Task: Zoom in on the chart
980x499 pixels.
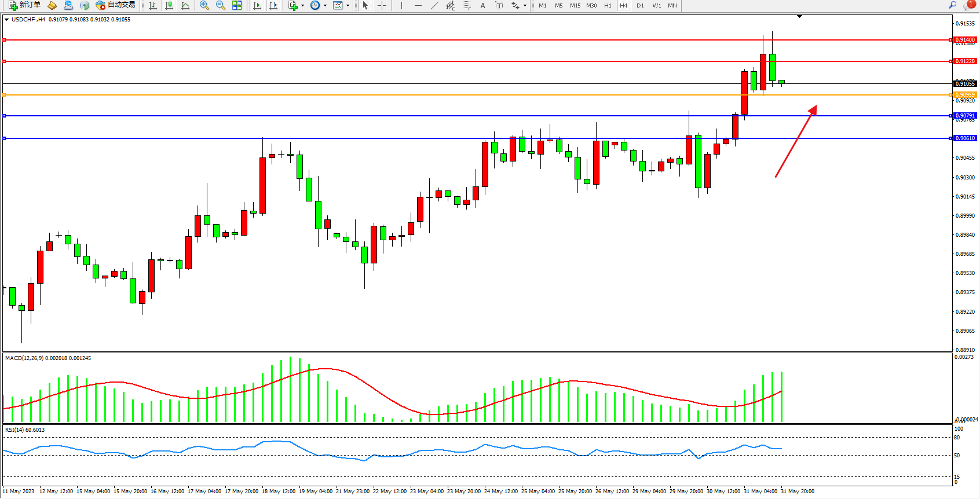Action: (204, 5)
